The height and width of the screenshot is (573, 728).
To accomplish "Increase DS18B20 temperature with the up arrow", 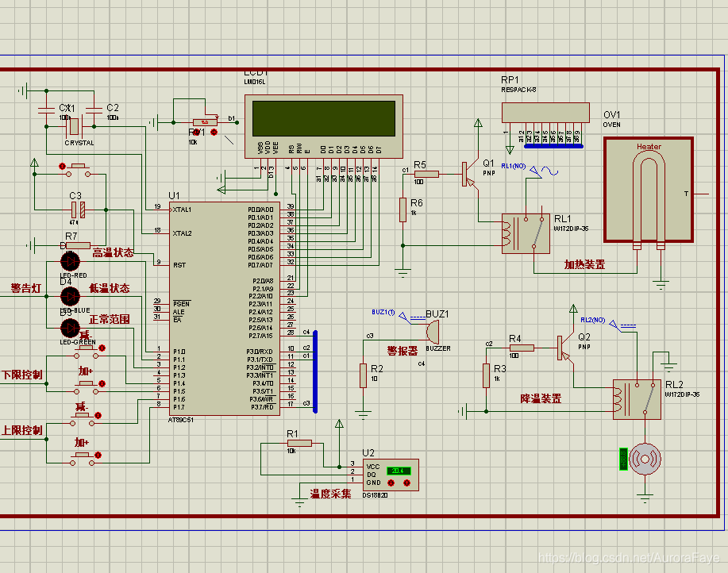I will coord(406,483).
